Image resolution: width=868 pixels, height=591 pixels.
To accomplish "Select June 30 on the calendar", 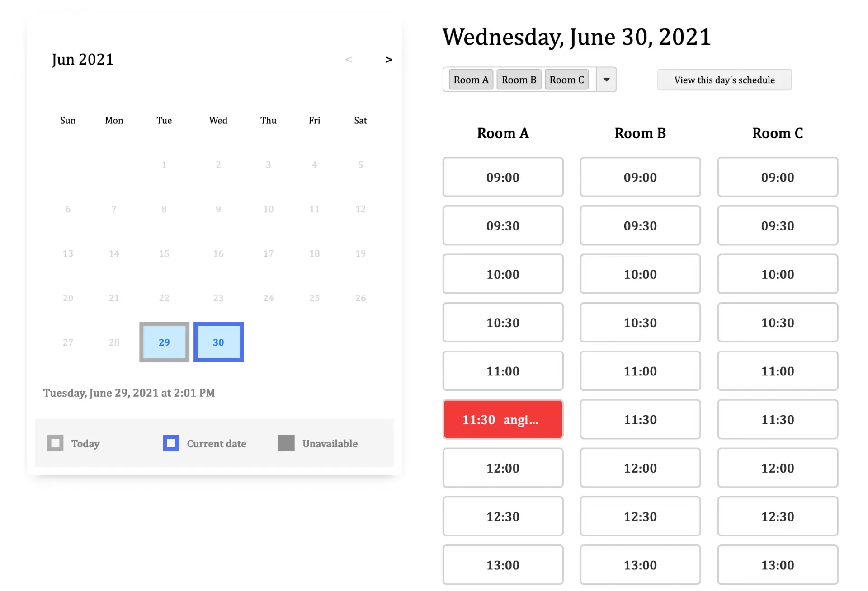I will (218, 342).
